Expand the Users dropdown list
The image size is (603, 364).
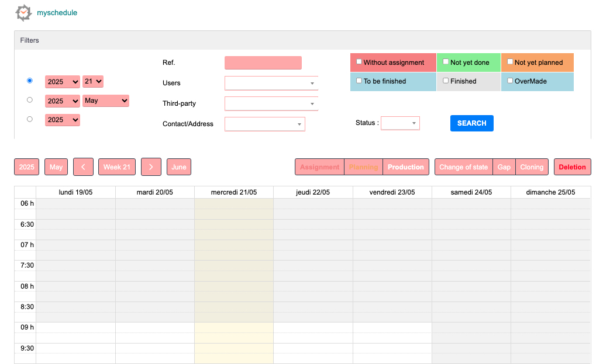click(271, 84)
